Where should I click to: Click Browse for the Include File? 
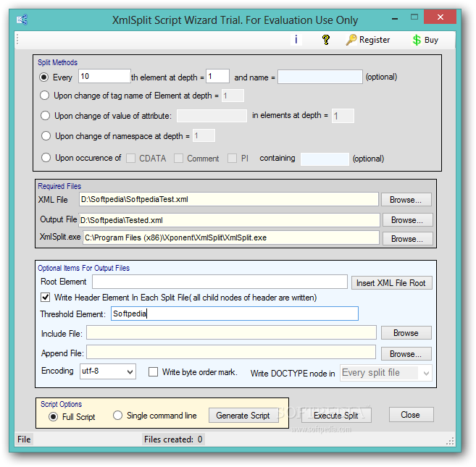point(406,333)
